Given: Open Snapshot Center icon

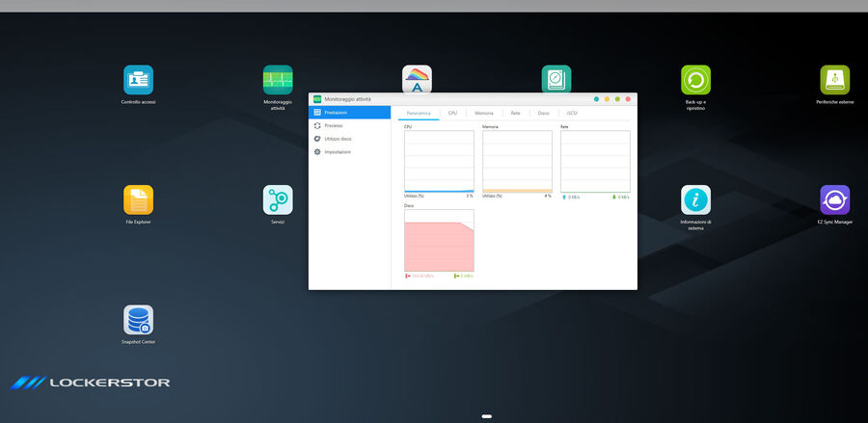Looking at the screenshot, I should (x=138, y=320).
